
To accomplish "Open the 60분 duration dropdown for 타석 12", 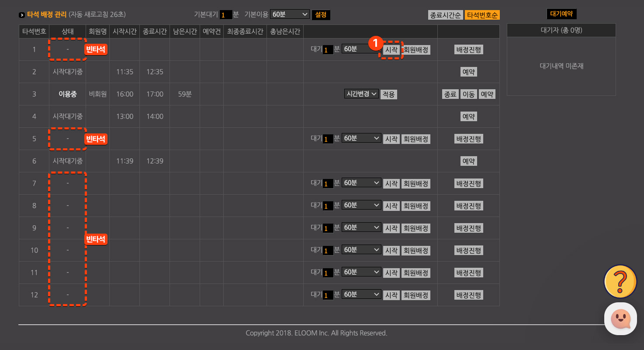I will [361, 294].
